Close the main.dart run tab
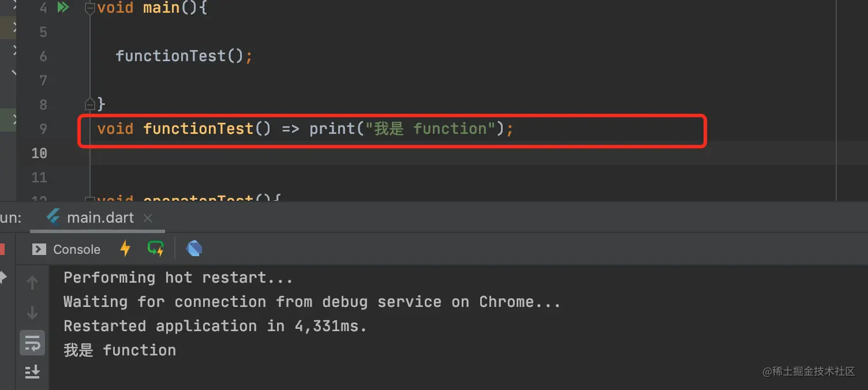 click(148, 218)
